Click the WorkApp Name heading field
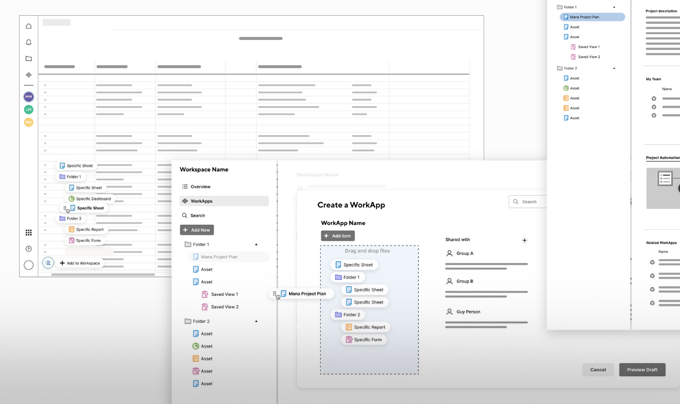Image resolution: width=680 pixels, height=404 pixels. (x=343, y=223)
